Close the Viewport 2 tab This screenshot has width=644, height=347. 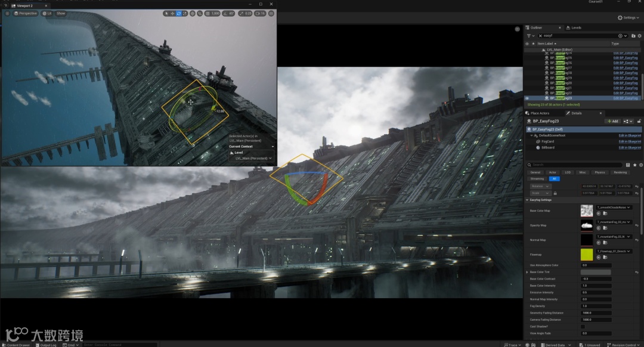[x=45, y=6]
